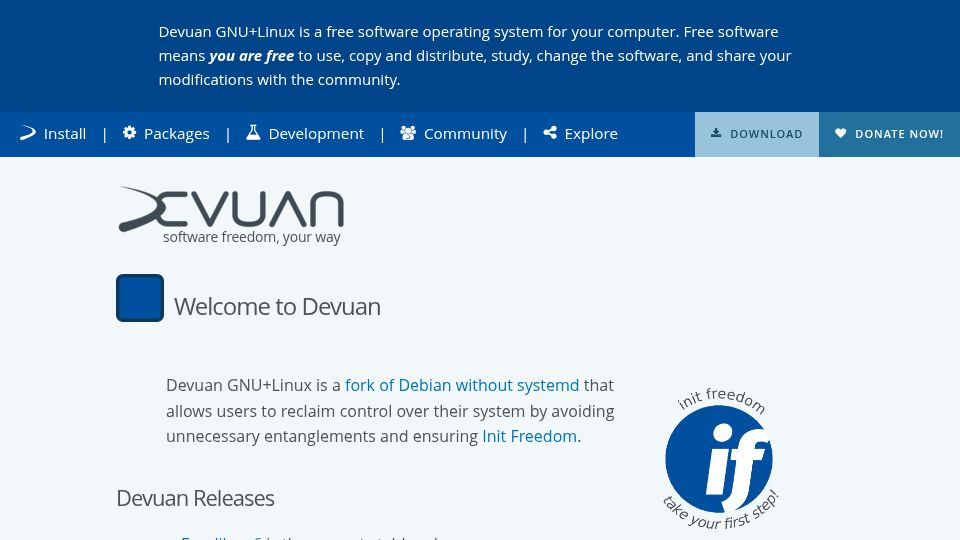This screenshot has width=960, height=540.
Task: Open the Packages menu item
Action: 166,133
